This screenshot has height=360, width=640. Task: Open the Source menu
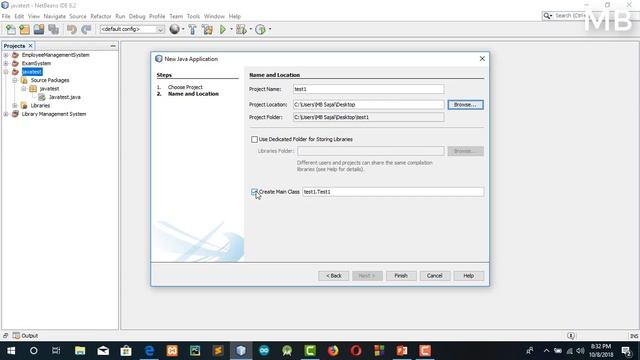(x=78, y=16)
